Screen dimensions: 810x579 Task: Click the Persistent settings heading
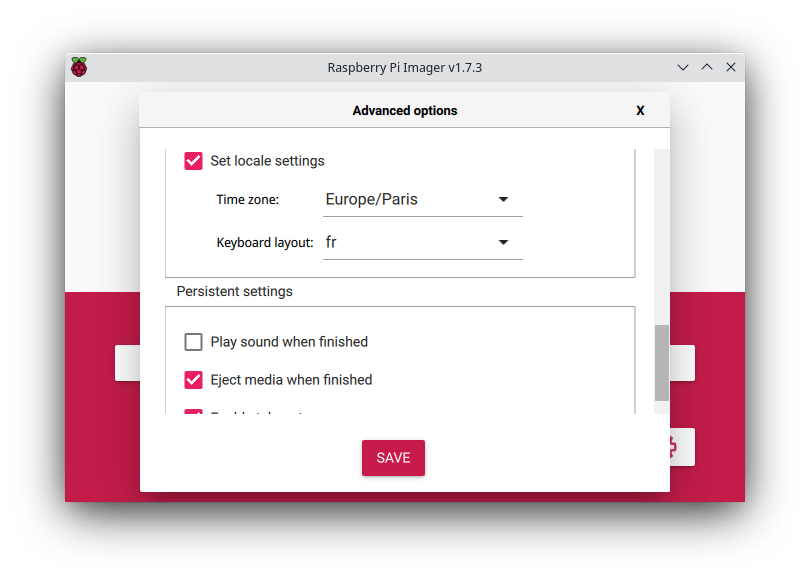pos(235,291)
